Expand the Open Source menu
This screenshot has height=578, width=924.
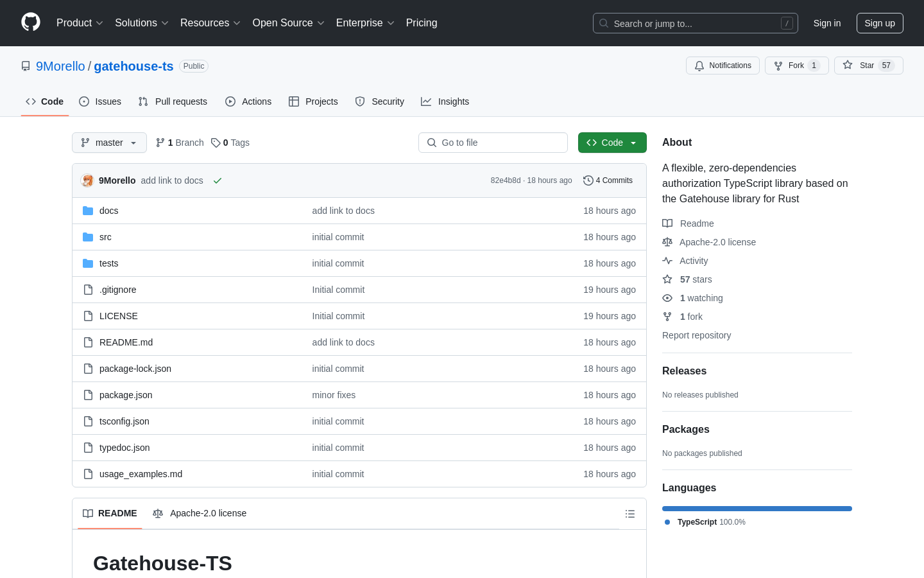[x=289, y=23]
